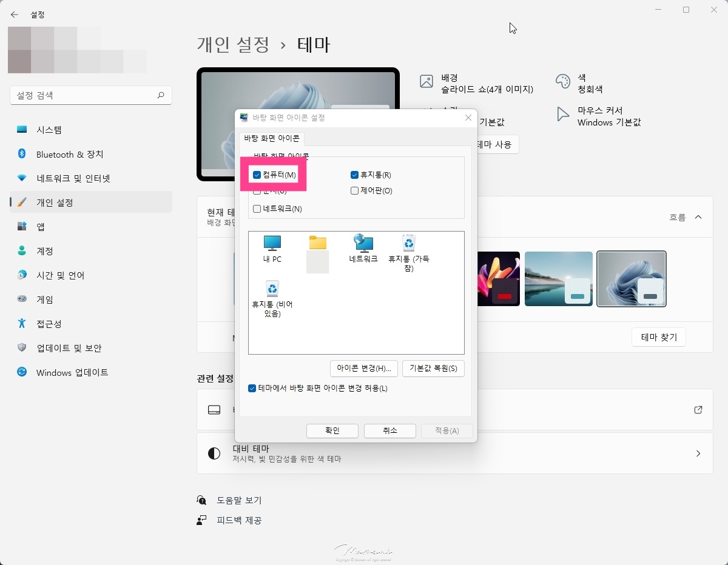Click the 대비 테마 half-circle icon
Screen dimensions: 728x565
(x=214, y=453)
